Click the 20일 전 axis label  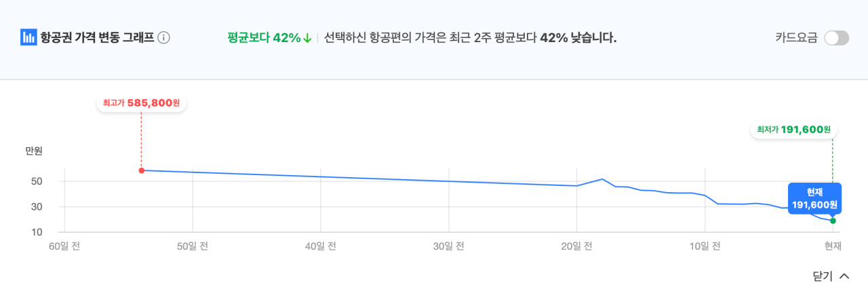point(577,246)
